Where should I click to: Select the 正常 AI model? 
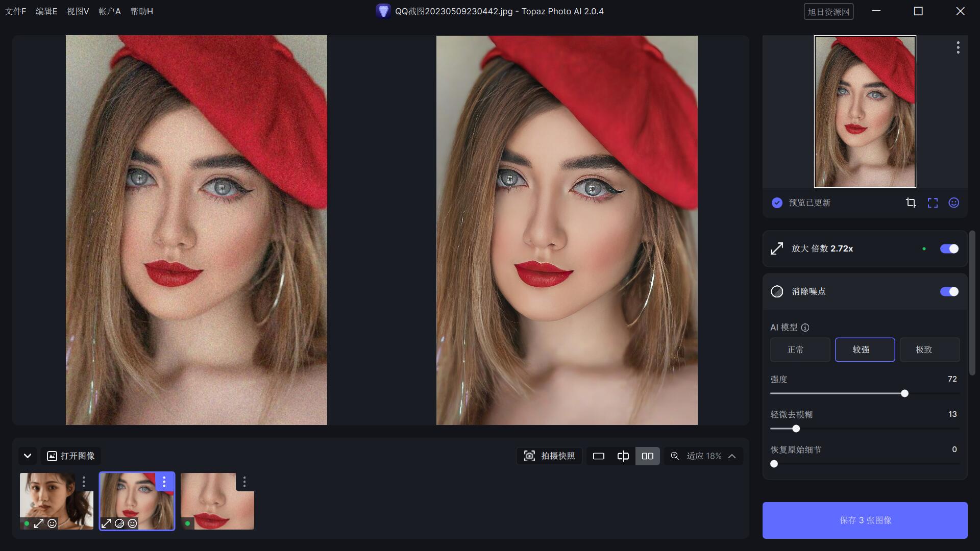pos(800,349)
